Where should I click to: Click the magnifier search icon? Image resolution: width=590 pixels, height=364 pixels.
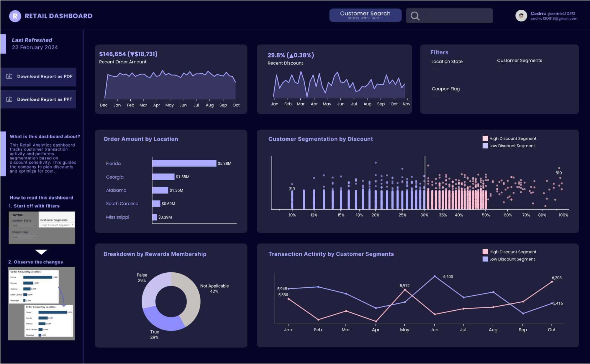tap(415, 16)
